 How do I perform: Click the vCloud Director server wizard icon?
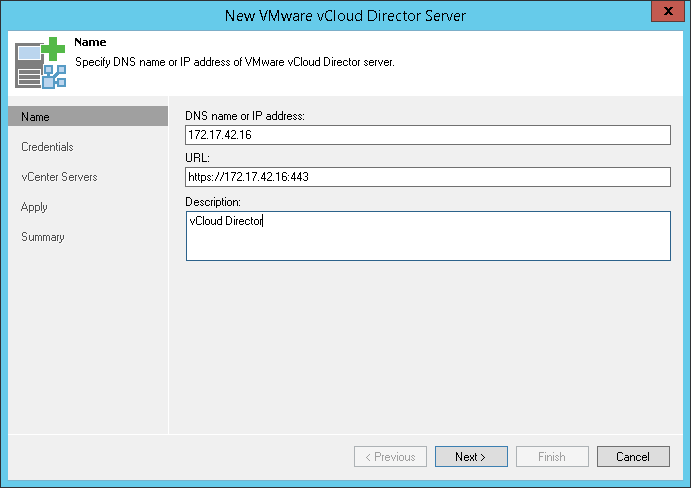coord(39,64)
